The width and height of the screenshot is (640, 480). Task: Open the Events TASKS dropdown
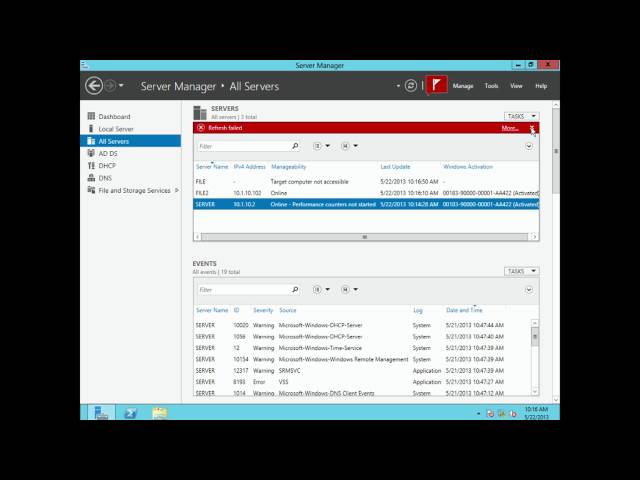522,271
